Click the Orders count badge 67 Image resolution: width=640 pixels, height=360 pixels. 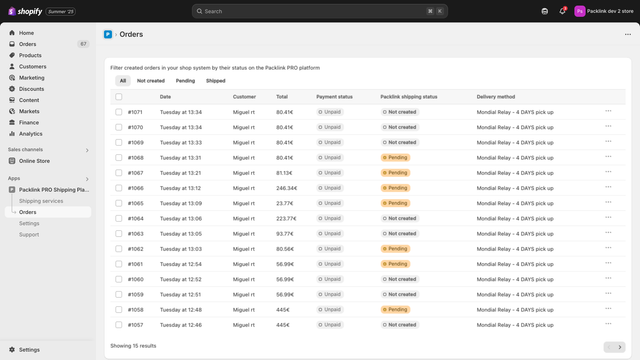pyautogui.click(x=83, y=44)
